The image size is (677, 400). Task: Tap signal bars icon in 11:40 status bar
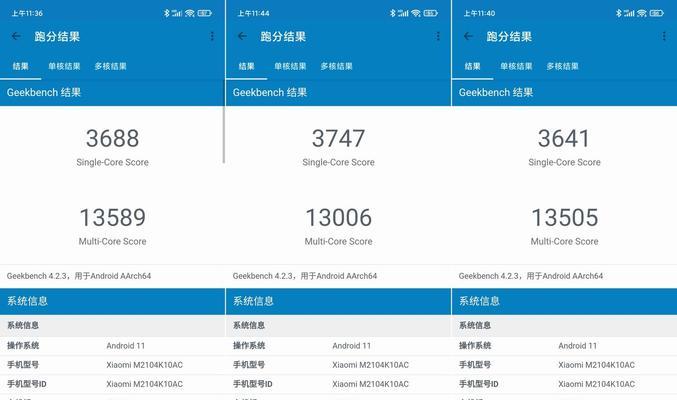(629, 13)
